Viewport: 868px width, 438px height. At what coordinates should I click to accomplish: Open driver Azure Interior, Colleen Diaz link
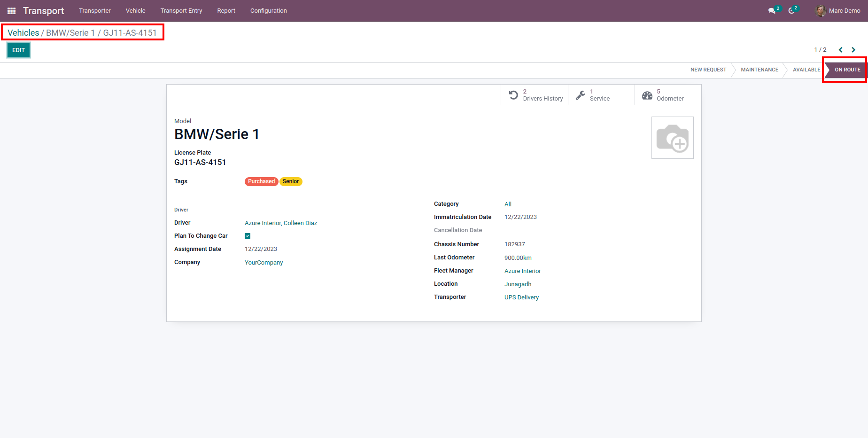coord(281,223)
